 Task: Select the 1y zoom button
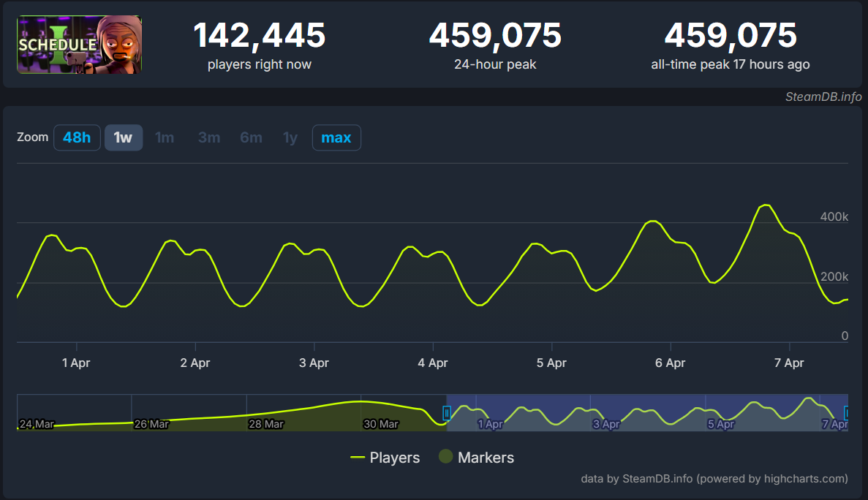pyautogui.click(x=290, y=137)
